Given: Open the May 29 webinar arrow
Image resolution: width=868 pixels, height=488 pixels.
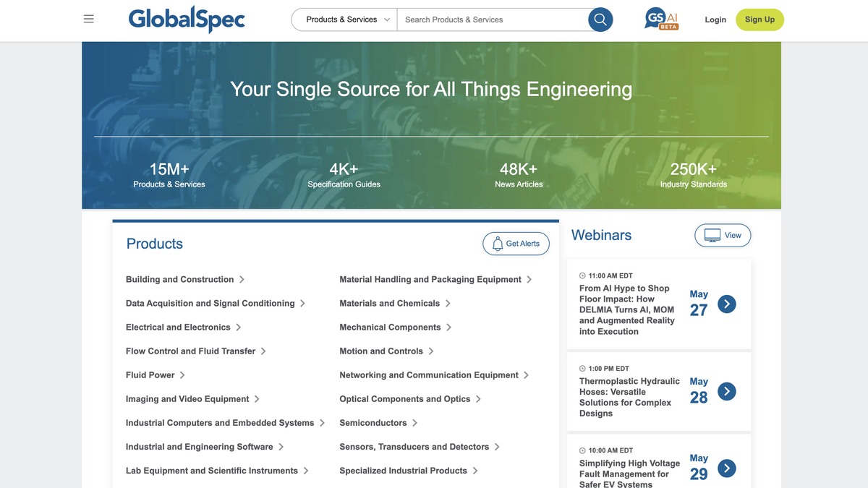Looking at the screenshot, I should pos(727,468).
